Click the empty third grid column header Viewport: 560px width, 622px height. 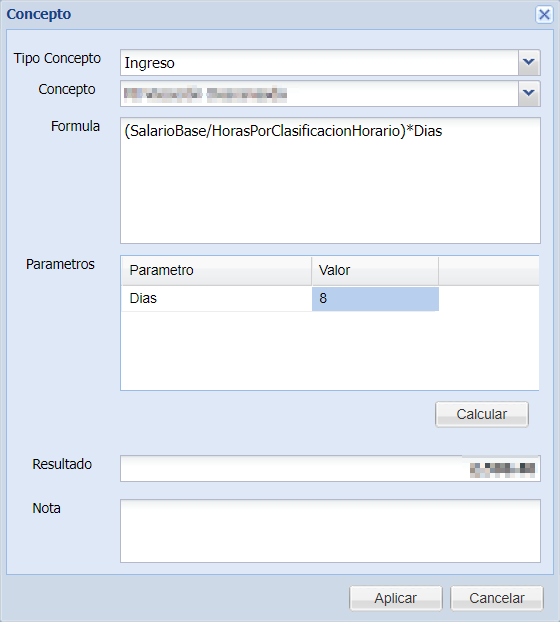click(x=489, y=271)
